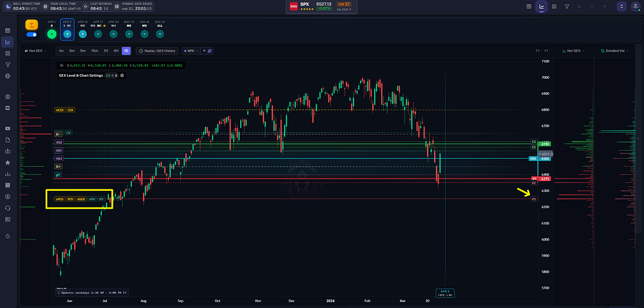
Task: Click copy layout icon beside SPX selector
Action: [209, 51]
